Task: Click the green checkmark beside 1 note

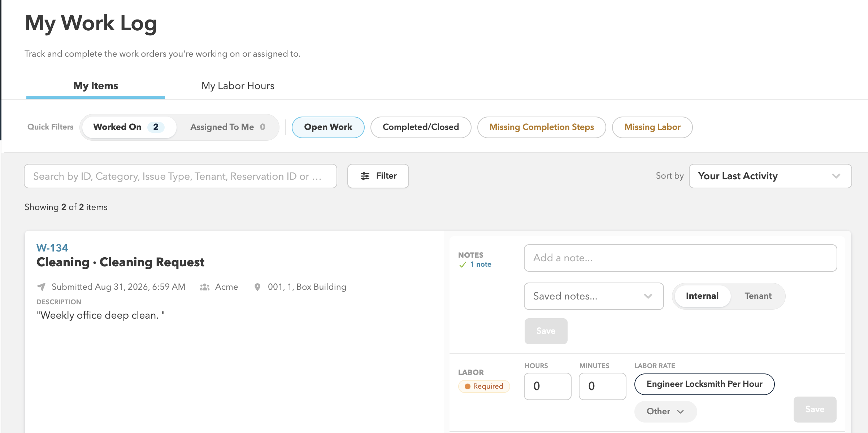Action: tap(463, 264)
